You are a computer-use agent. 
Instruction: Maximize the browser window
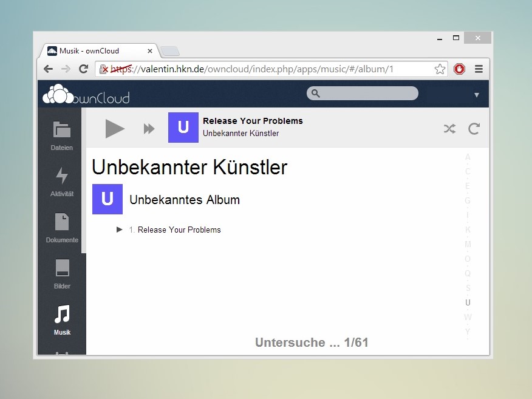click(456, 38)
